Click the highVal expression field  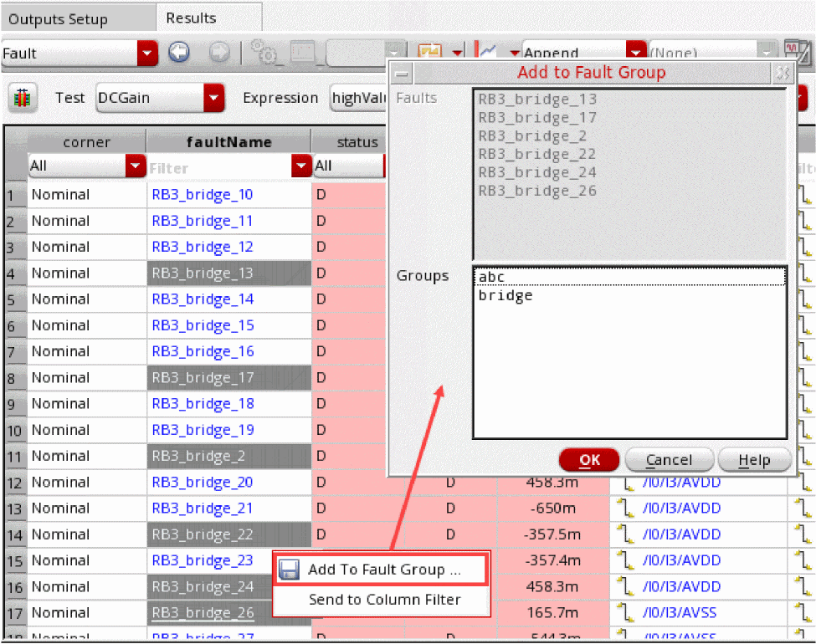(358, 98)
